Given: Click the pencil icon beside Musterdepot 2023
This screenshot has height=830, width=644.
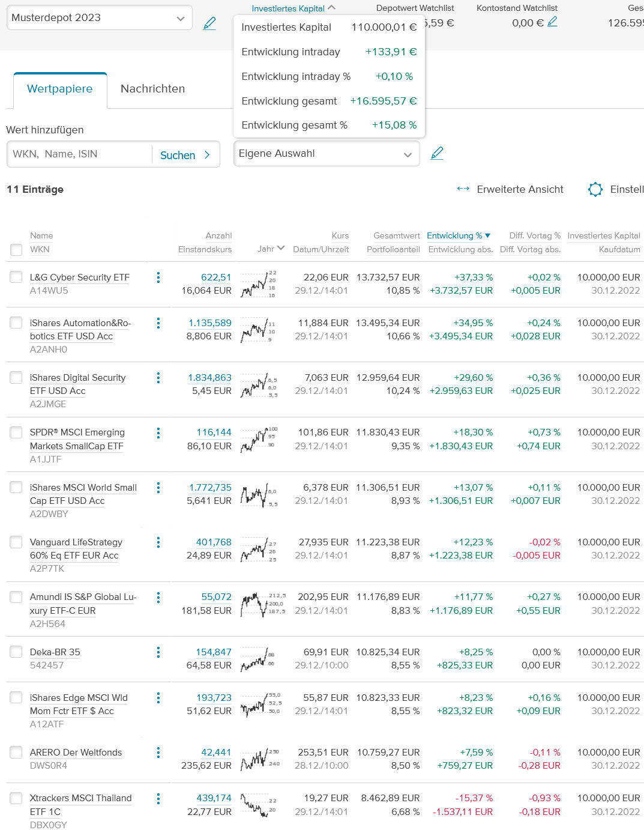Looking at the screenshot, I should (209, 23).
